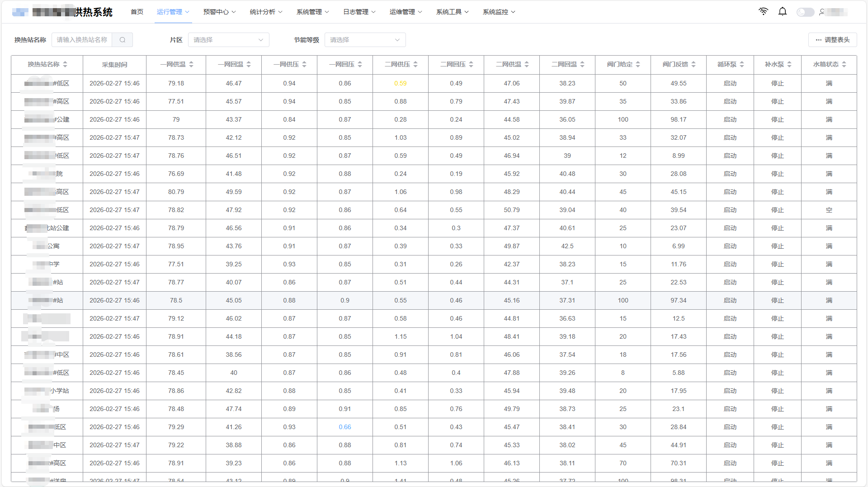Image resolution: width=868 pixels, height=487 pixels.
Task: Sort the 二网回温 column with its sort icon
Action: 583,64
